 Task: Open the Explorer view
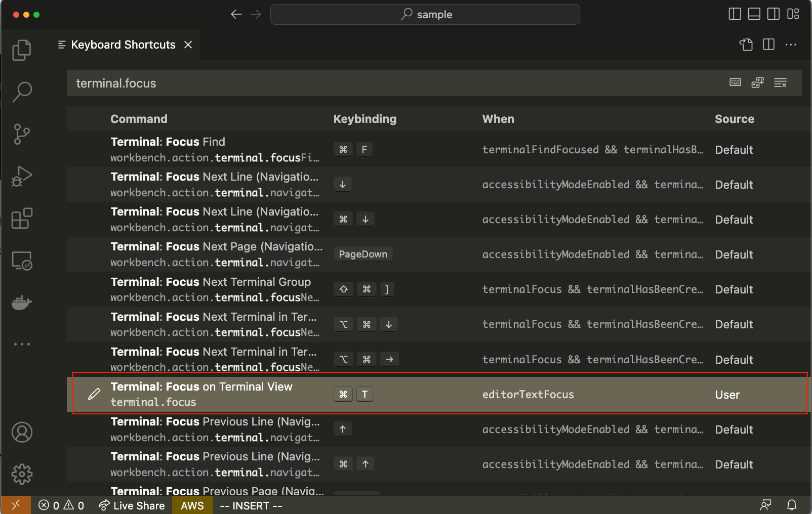point(22,50)
